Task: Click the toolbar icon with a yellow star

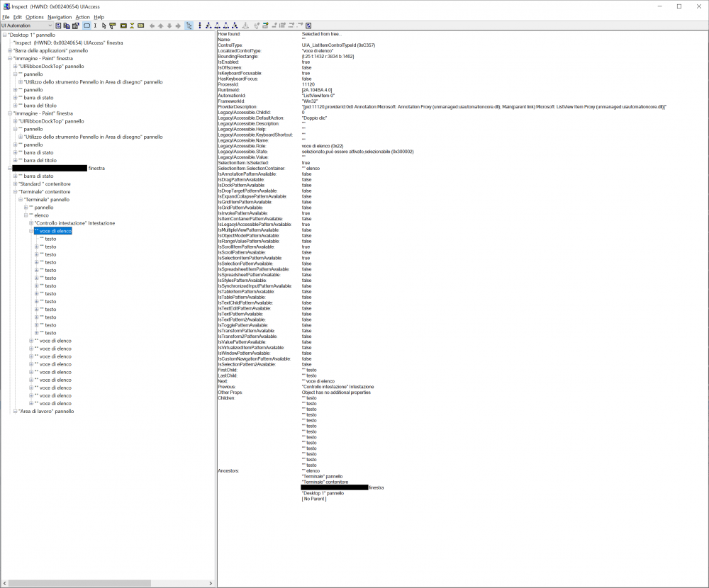Action: [x=265, y=26]
